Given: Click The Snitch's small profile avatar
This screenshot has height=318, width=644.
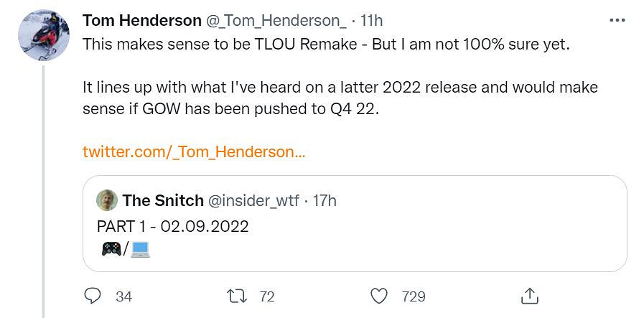Looking at the screenshot, I should click(107, 200).
